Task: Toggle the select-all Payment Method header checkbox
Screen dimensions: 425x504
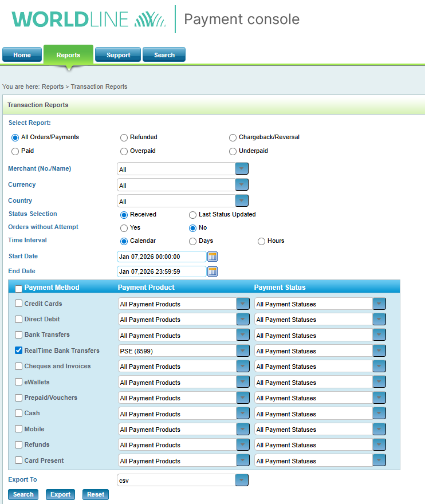Action: pyautogui.click(x=19, y=288)
